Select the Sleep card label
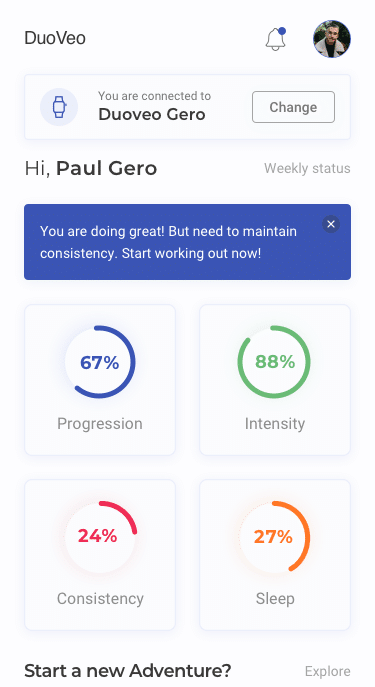The image size is (375, 687). [x=275, y=598]
